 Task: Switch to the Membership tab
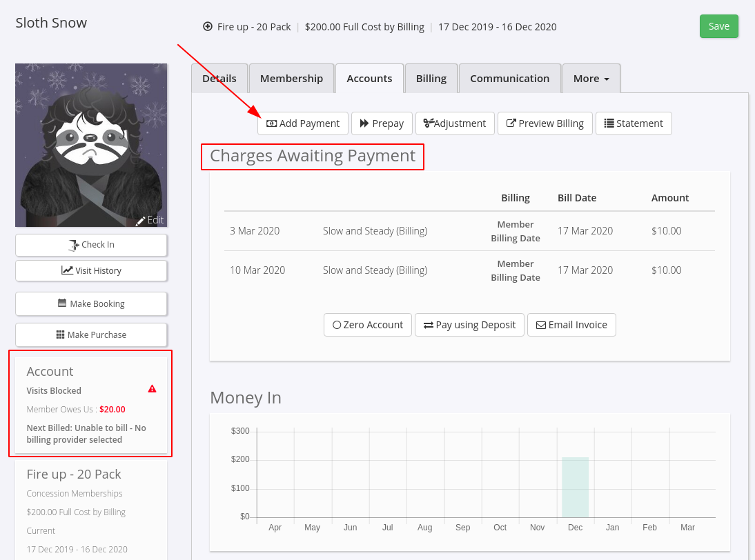291,79
